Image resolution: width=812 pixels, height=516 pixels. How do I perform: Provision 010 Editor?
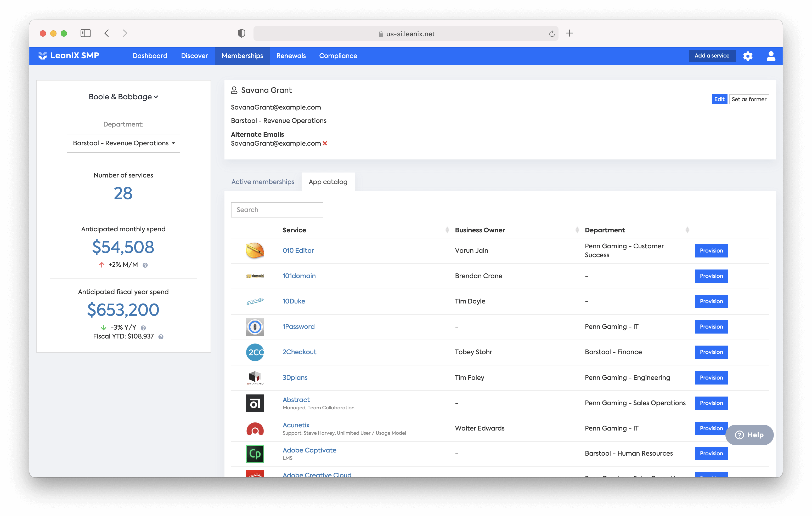click(x=711, y=250)
